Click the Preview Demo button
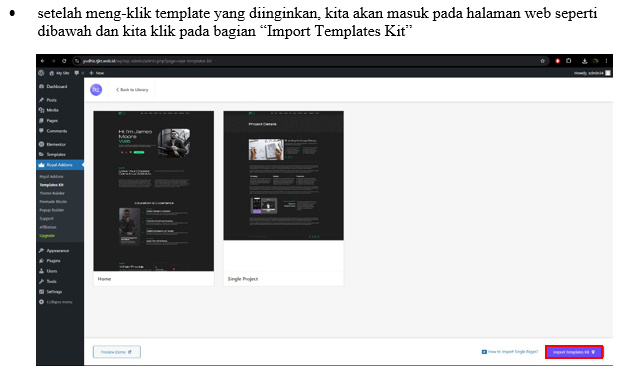The image size is (634, 376). coord(117,352)
